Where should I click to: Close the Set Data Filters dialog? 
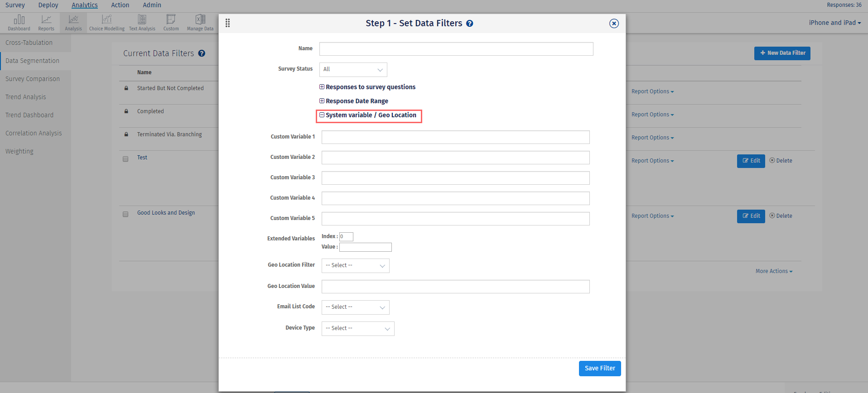click(x=614, y=24)
